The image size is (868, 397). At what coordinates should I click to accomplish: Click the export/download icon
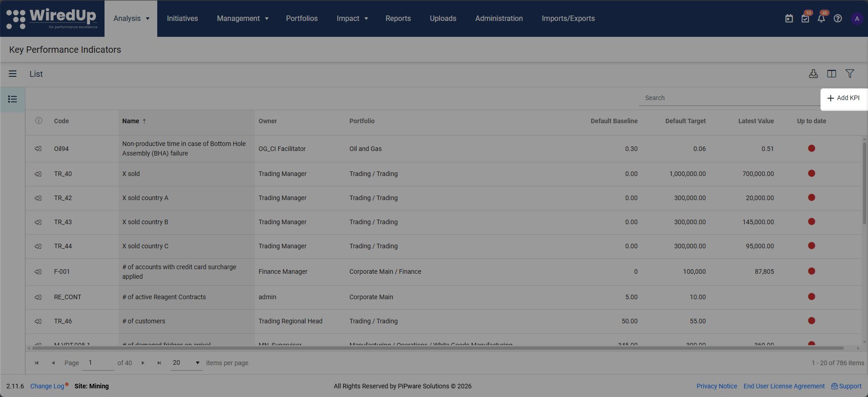(813, 74)
